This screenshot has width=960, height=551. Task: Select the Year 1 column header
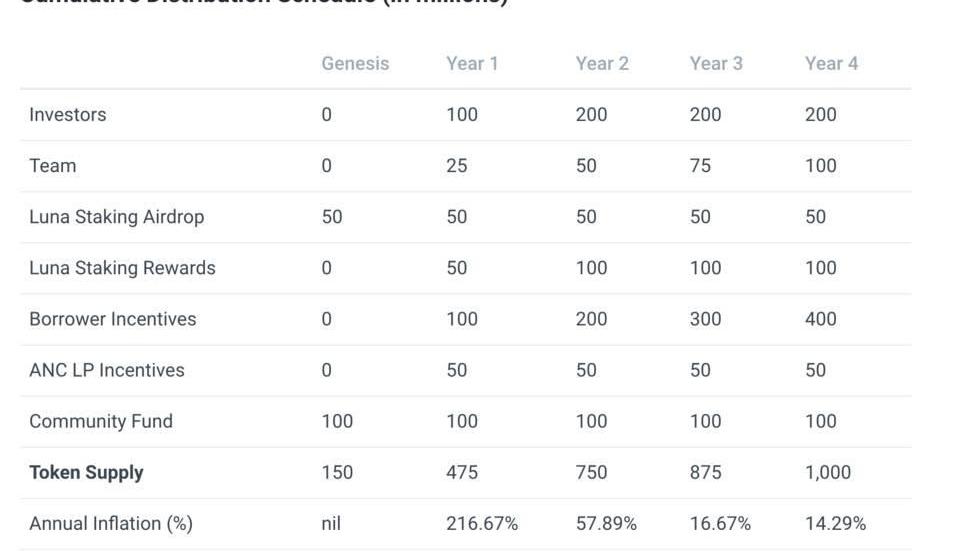[x=472, y=64]
